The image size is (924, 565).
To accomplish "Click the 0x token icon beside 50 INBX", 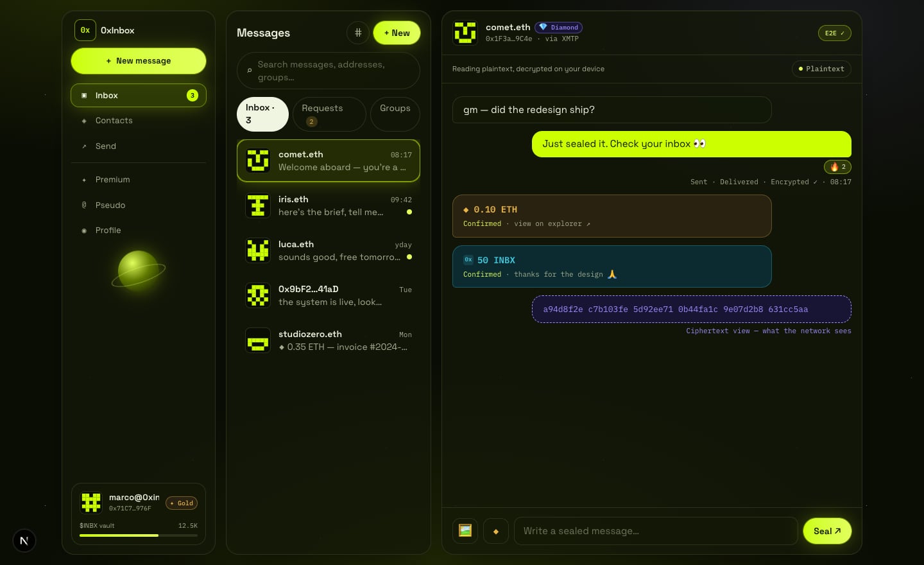I will tap(468, 259).
